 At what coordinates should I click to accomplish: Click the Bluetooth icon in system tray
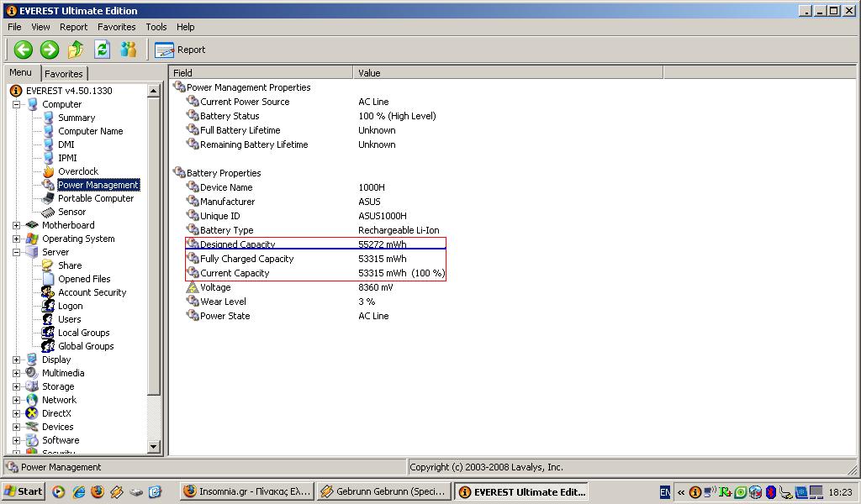[770, 492]
